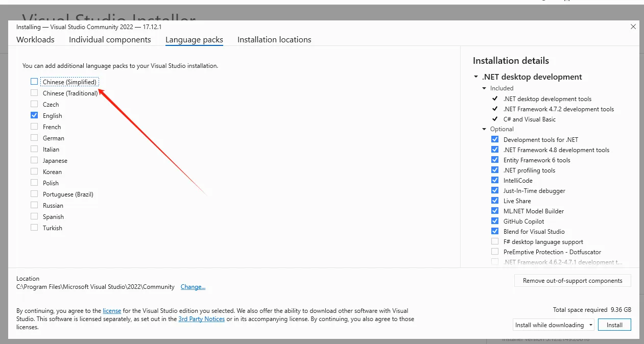Select the Spanish language pack checkbox
This screenshot has width=644, height=344.
34,216
